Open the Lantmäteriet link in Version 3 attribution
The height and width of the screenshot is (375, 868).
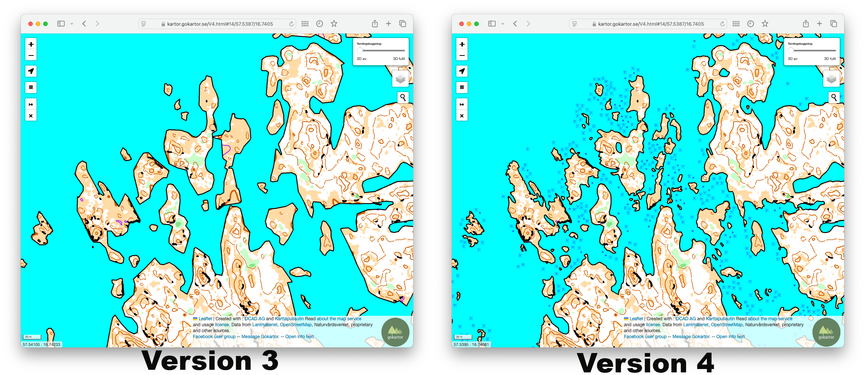(264, 325)
